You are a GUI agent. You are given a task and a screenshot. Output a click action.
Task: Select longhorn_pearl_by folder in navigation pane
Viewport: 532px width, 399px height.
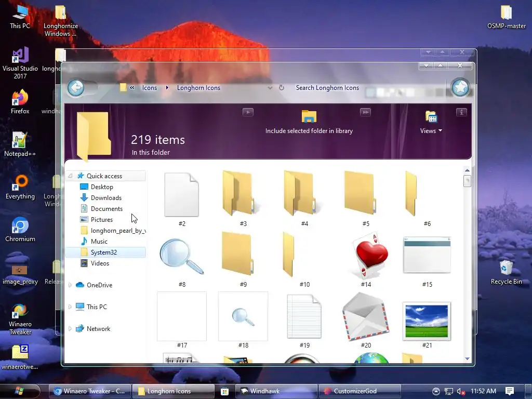coord(113,231)
